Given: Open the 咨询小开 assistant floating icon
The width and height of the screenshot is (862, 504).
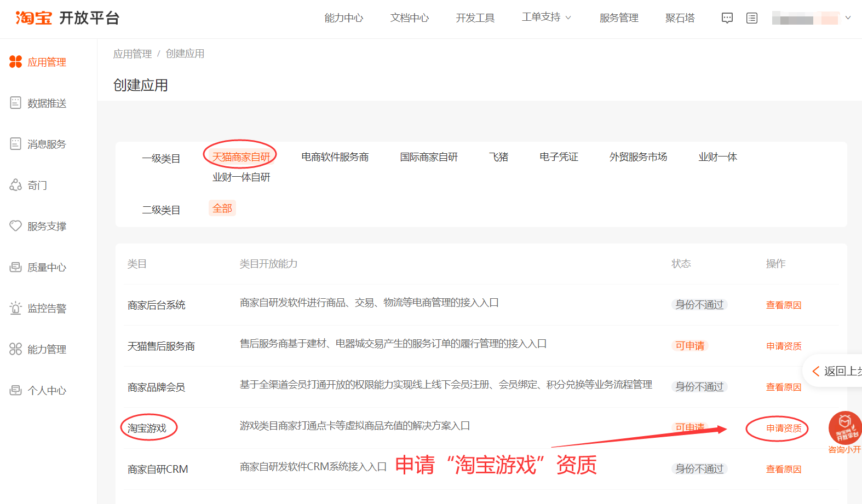Looking at the screenshot, I should click(x=845, y=428).
